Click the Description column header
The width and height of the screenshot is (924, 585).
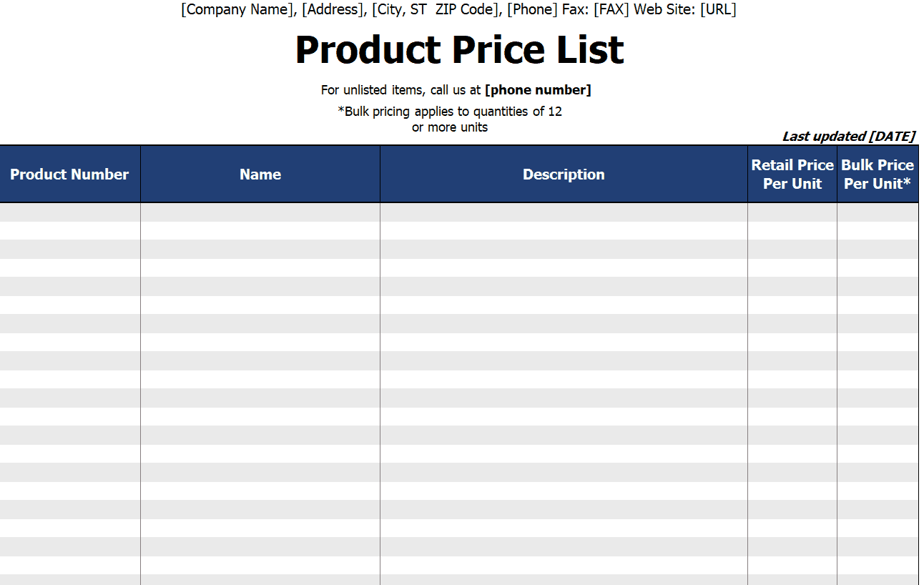(x=564, y=174)
